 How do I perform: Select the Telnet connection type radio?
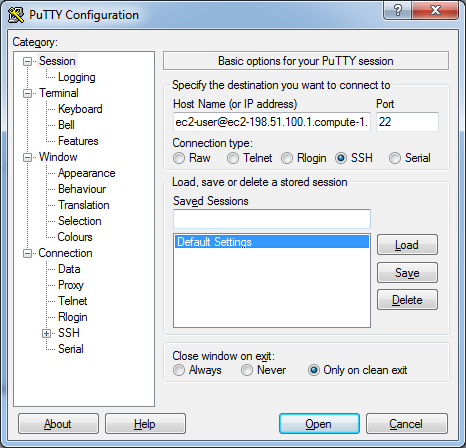tap(233, 158)
